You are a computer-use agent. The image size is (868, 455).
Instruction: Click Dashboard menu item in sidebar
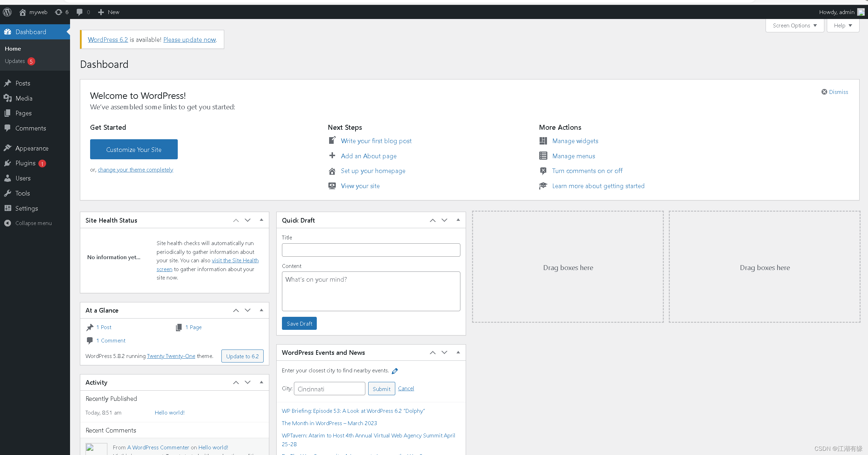(30, 32)
